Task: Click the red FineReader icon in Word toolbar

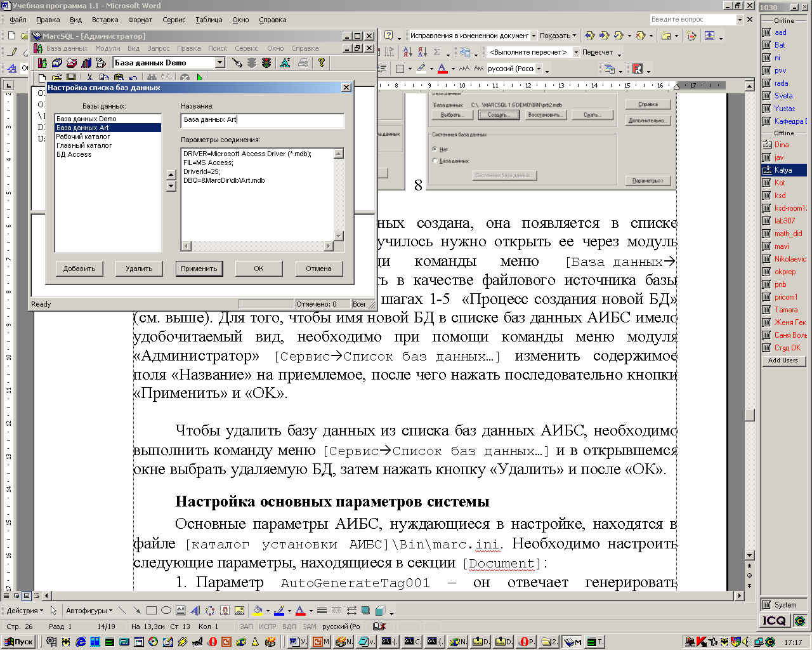Action: 638,69
